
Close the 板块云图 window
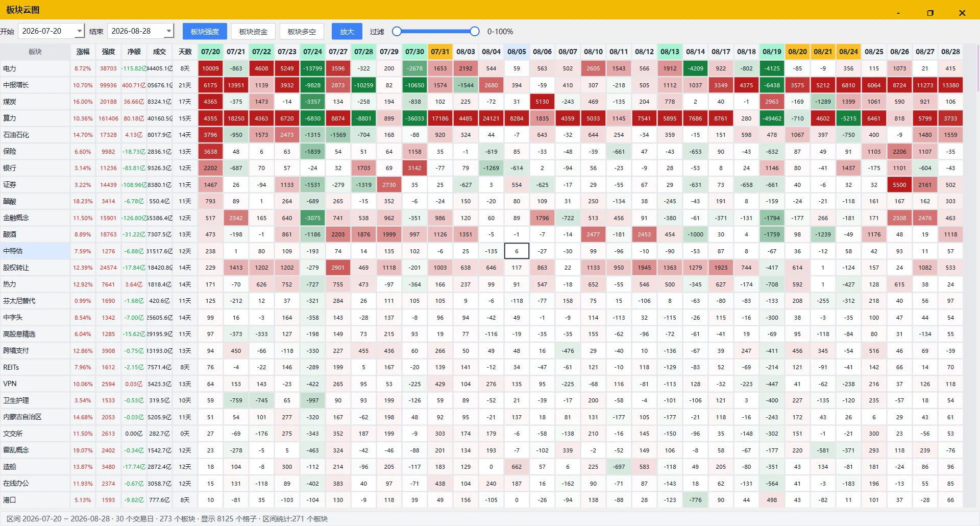(962, 13)
